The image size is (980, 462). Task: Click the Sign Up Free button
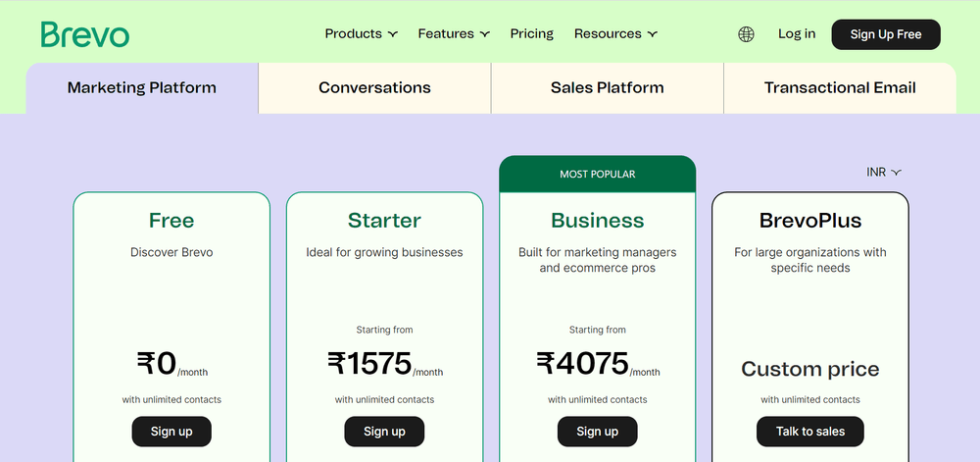click(886, 34)
